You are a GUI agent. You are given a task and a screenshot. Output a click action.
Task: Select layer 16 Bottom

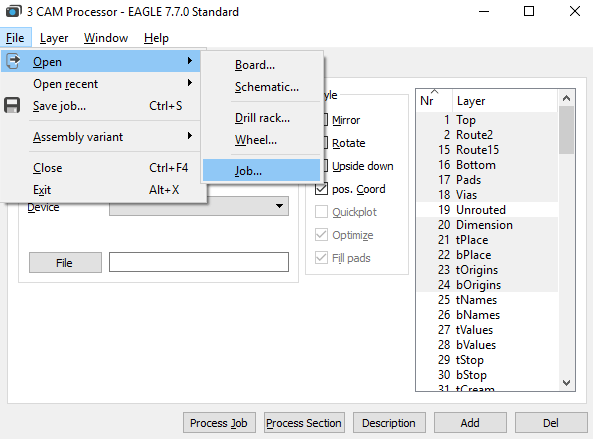pos(487,165)
